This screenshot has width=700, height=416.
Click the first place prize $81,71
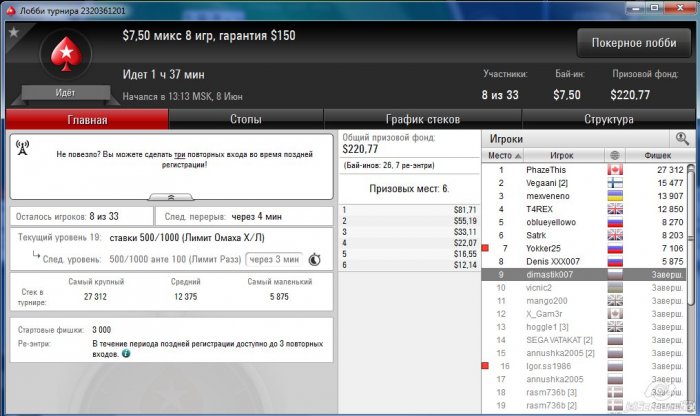tap(465, 210)
